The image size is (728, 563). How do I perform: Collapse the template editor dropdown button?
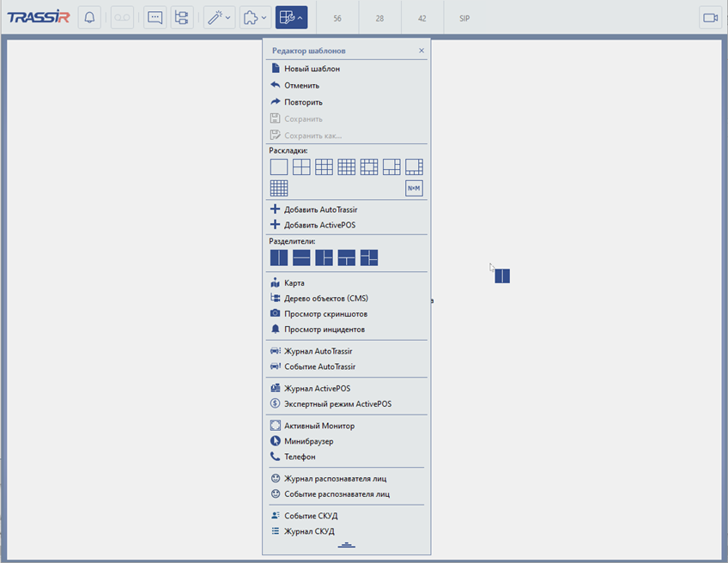click(291, 17)
